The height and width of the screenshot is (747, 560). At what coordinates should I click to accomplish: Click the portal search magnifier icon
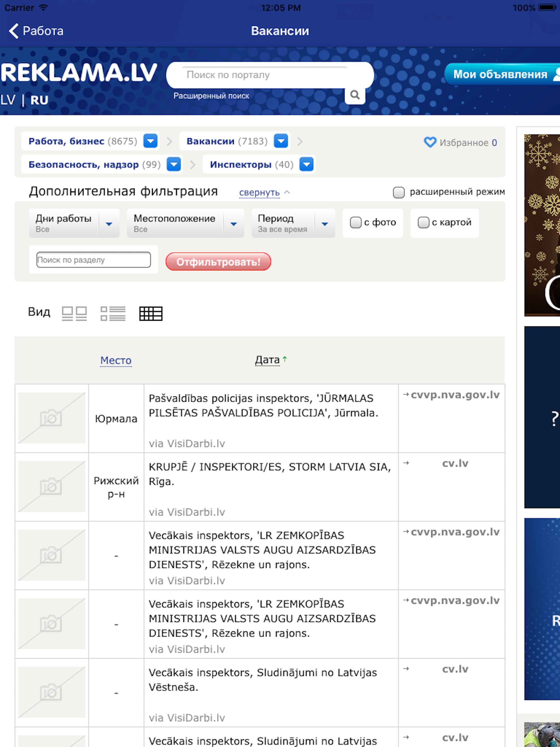tap(355, 95)
